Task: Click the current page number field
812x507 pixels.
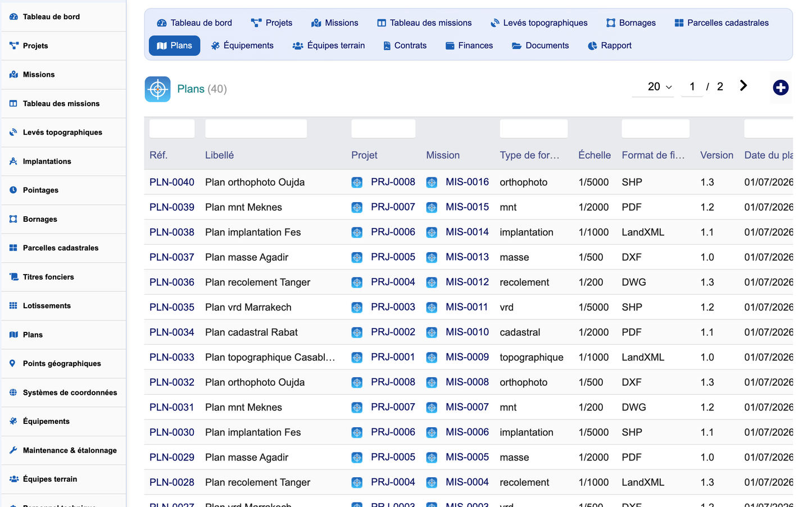Action: click(x=692, y=87)
